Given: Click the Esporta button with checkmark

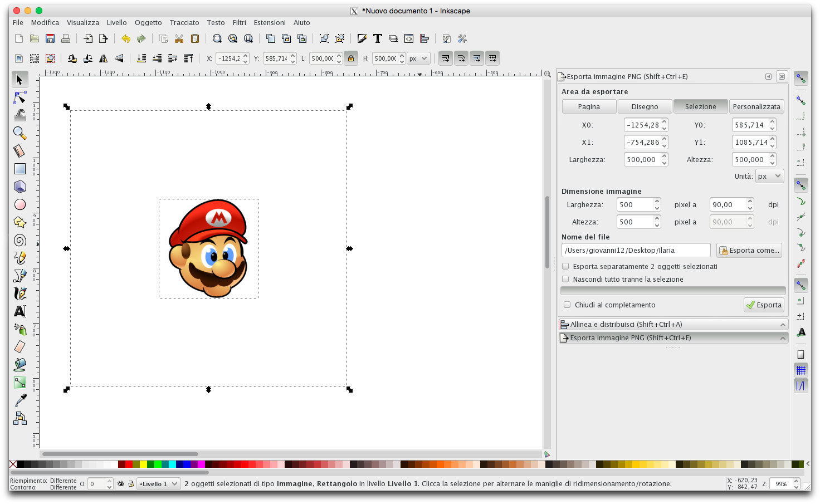Looking at the screenshot, I should tap(764, 305).
